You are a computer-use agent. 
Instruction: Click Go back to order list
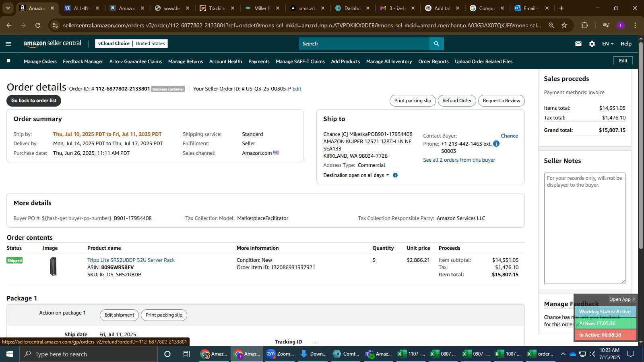tap(34, 101)
